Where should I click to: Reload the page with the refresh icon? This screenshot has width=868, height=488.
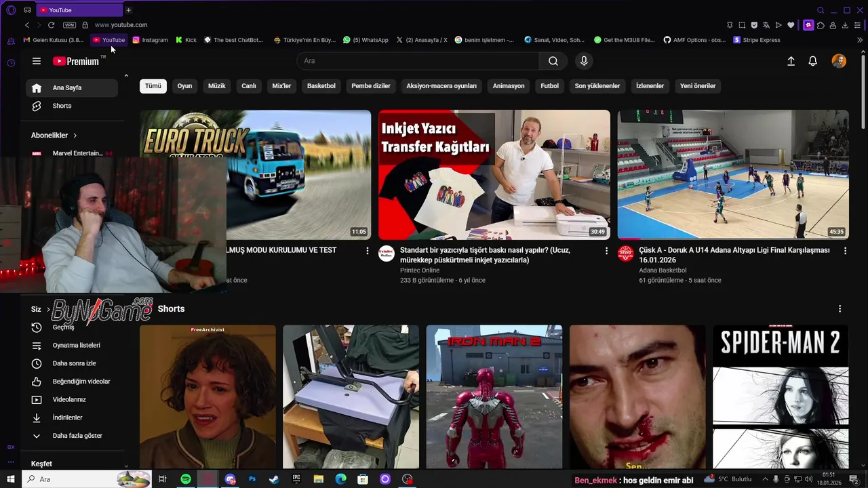[x=51, y=25]
